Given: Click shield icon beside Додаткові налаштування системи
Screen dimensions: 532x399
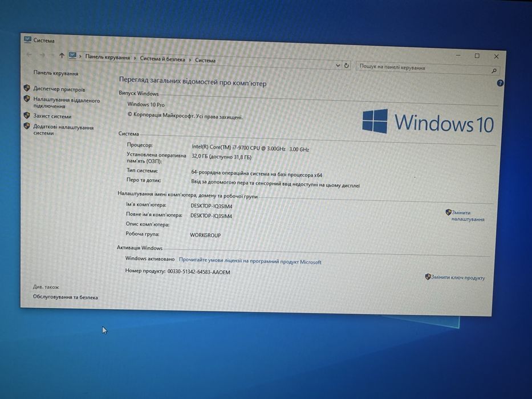Looking at the screenshot, I should click(27, 126).
